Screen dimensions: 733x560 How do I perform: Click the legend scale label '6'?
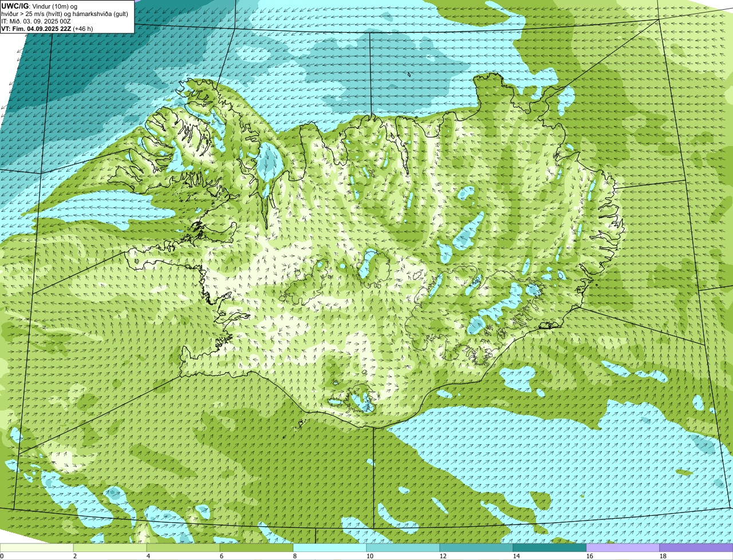222,556
